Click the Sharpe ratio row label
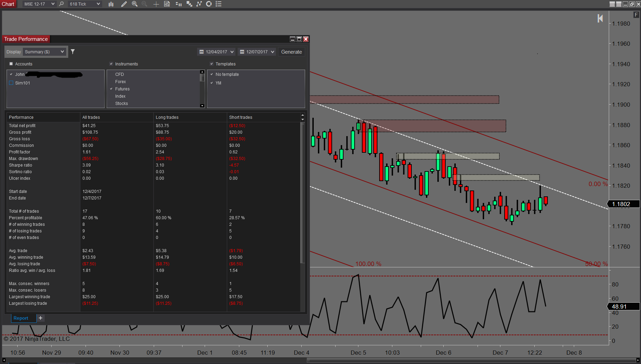The height and width of the screenshot is (364, 641). pyautogui.click(x=20, y=165)
